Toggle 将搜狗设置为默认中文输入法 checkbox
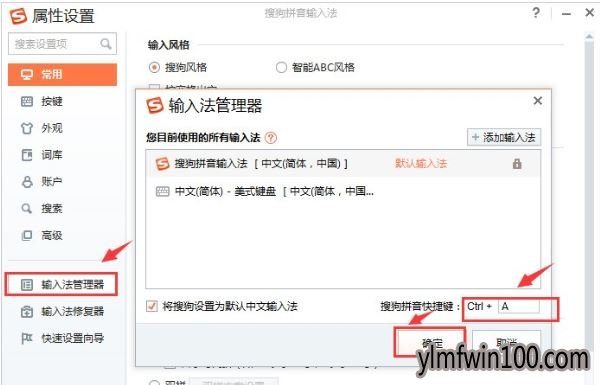This screenshot has width=600, height=385. point(152,306)
